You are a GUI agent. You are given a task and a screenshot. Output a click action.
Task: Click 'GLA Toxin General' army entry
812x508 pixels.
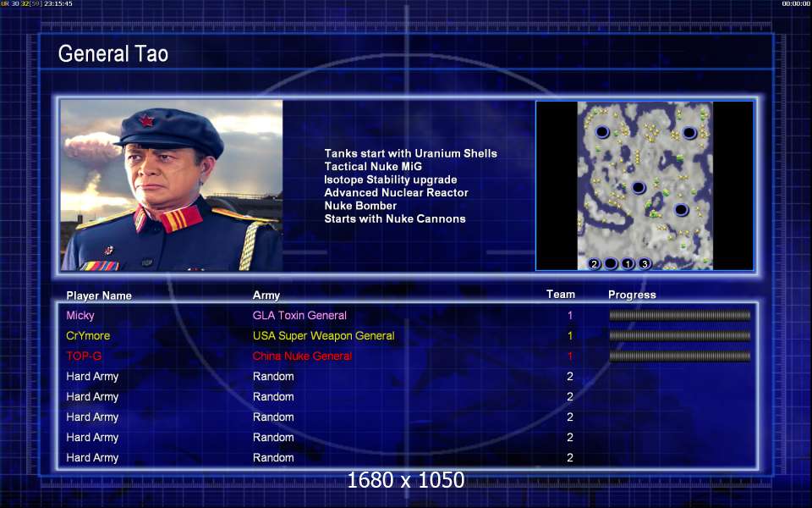pos(299,315)
